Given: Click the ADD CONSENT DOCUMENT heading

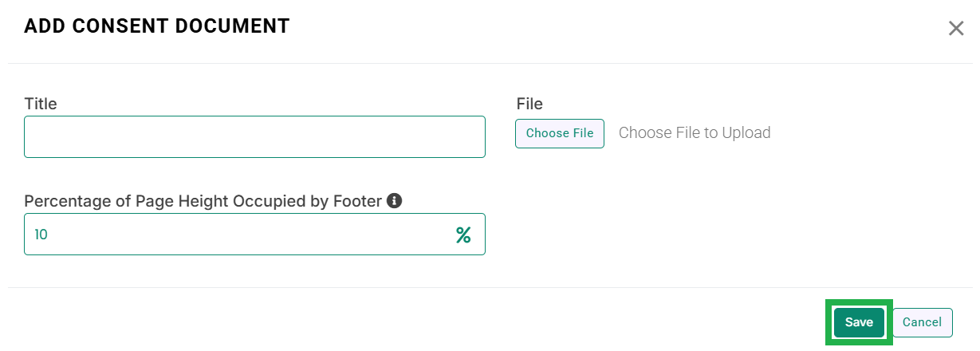Looking at the screenshot, I should (x=157, y=26).
